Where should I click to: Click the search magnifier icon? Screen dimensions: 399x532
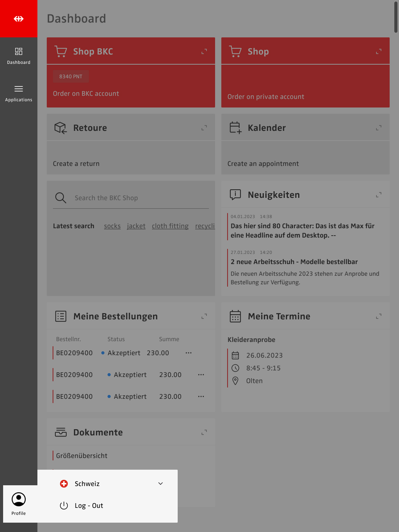(x=61, y=198)
